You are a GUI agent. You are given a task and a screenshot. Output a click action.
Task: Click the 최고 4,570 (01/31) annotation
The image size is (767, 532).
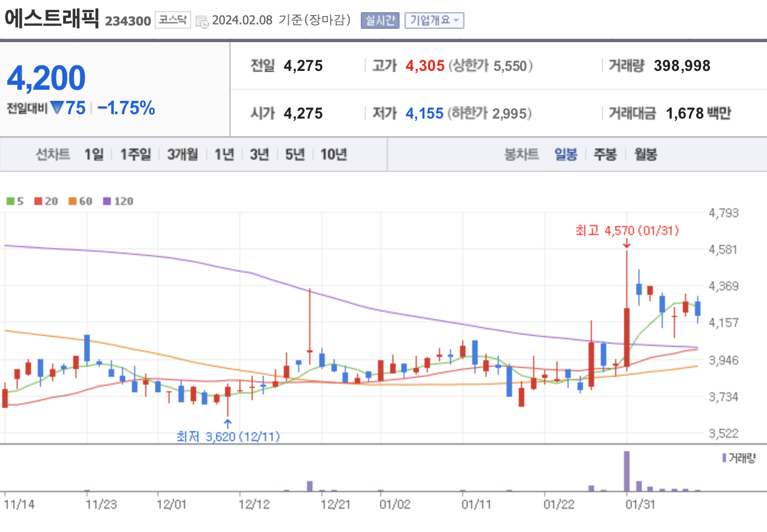(x=627, y=231)
